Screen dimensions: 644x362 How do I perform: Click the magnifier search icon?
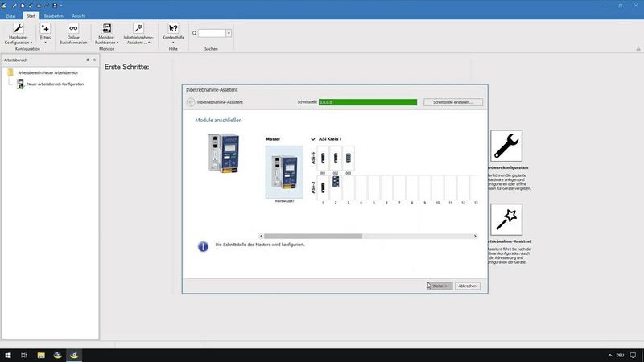click(x=194, y=33)
